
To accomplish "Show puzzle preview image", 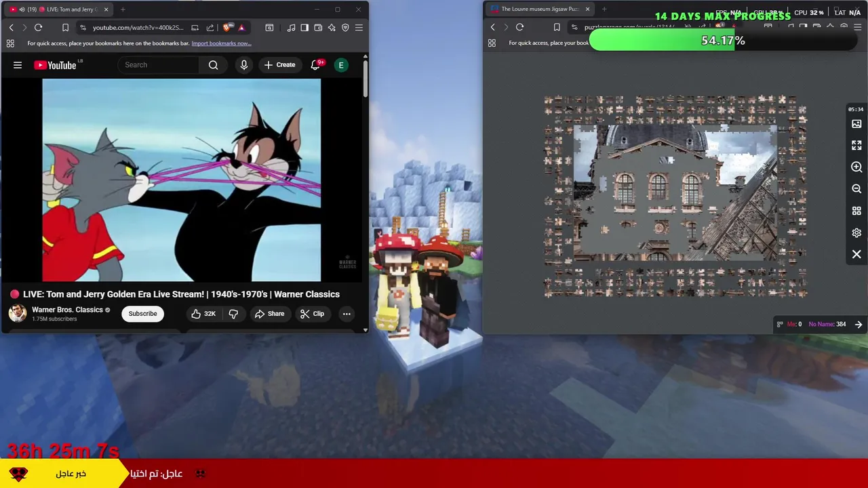I will tap(856, 124).
